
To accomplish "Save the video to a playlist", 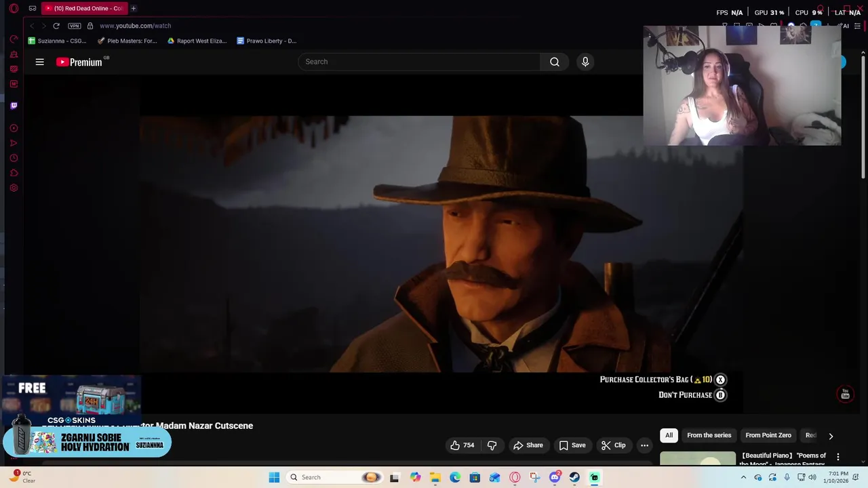I will point(572,445).
